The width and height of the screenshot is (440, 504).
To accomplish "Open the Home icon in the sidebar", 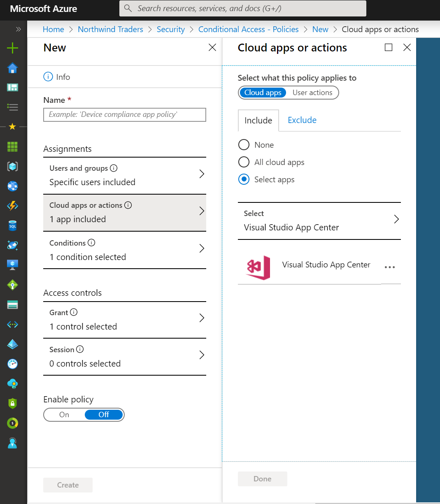I will 12,67.
